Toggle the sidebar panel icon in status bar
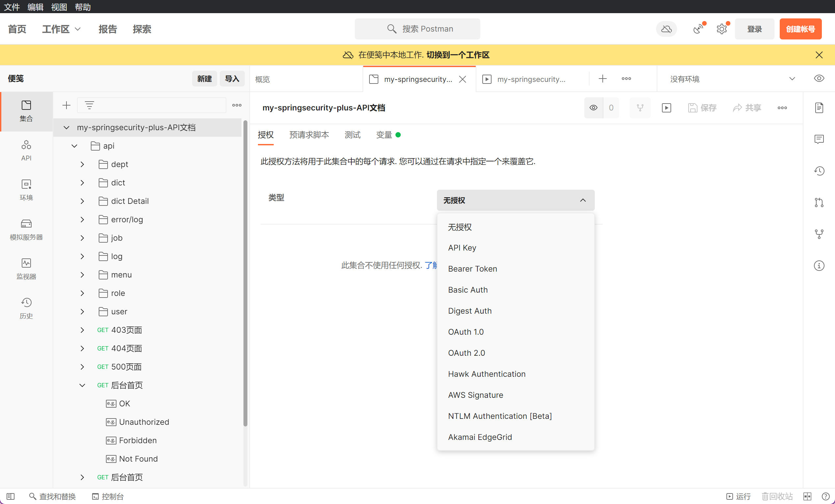This screenshot has width=835, height=504. 11,496
